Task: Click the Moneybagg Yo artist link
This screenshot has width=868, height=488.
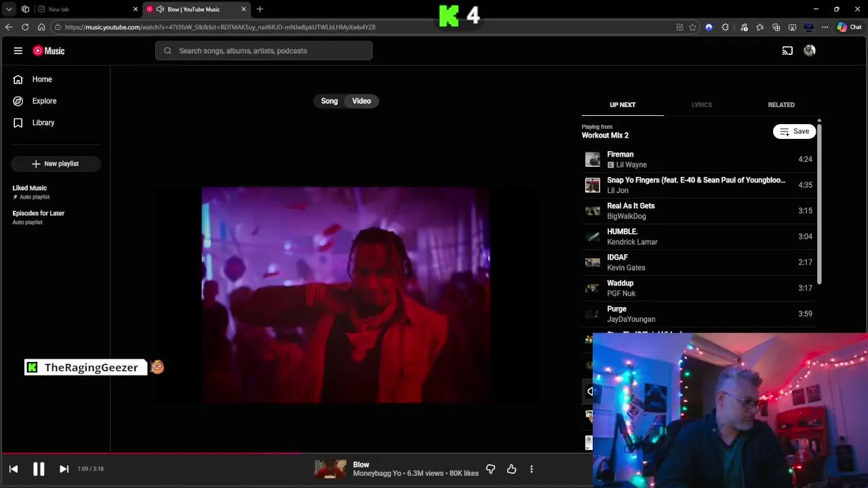Action: 377,473
